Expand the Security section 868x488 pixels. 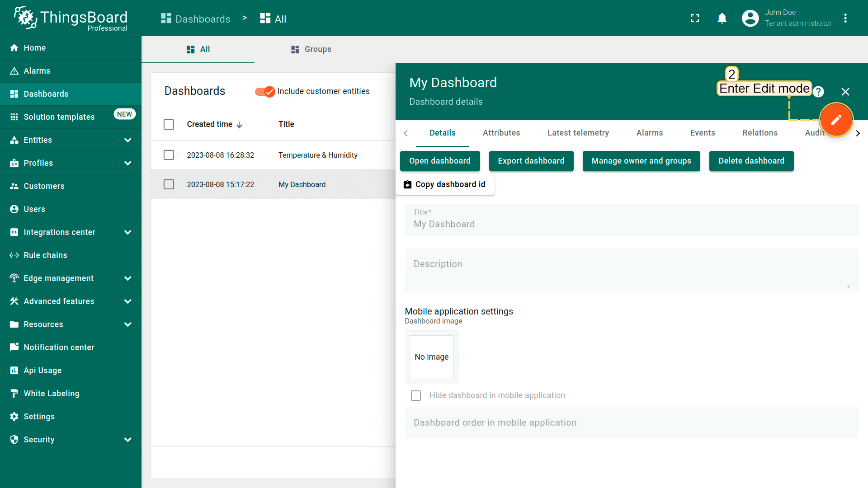(x=127, y=440)
